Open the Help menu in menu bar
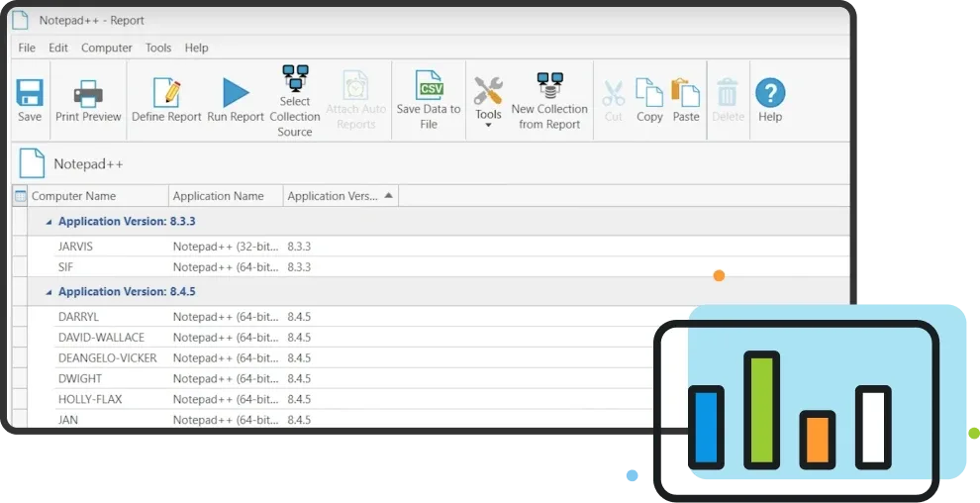The height and width of the screenshot is (503, 980). 196,48
